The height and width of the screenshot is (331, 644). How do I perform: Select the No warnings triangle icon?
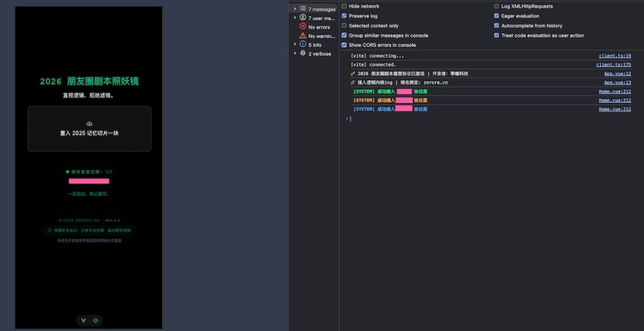pyautogui.click(x=303, y=36)
